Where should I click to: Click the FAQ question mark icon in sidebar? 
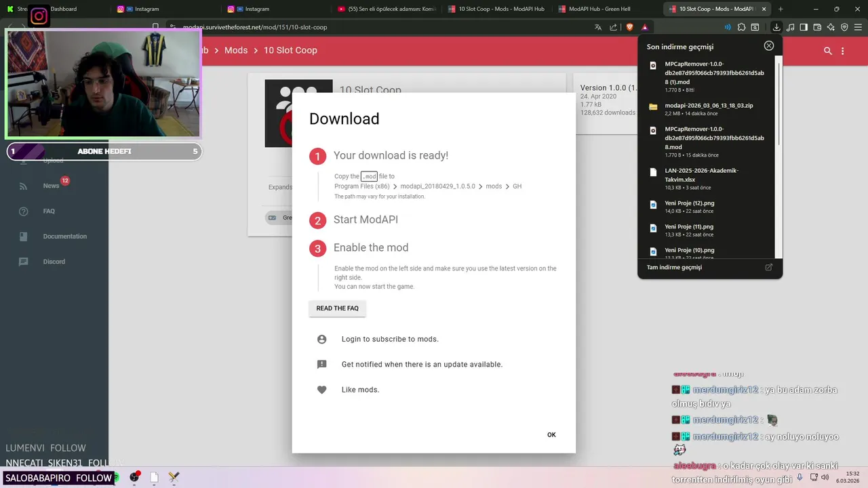(24, 211)
